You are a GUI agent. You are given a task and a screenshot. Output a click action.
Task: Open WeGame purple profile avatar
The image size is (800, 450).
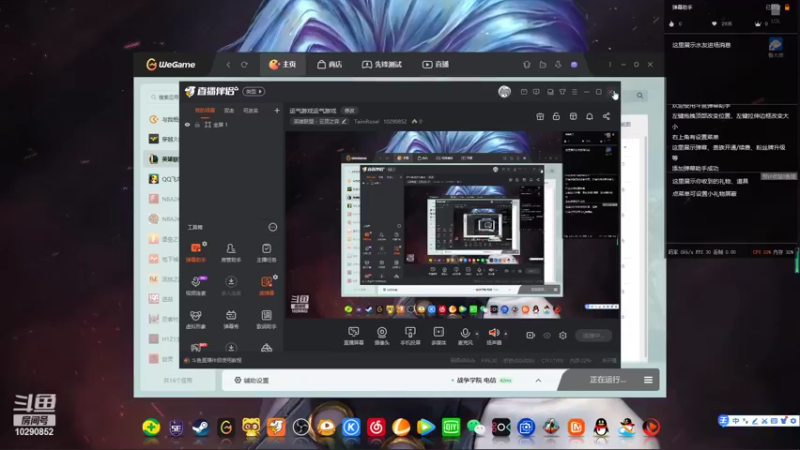click(x=574, y=65)
